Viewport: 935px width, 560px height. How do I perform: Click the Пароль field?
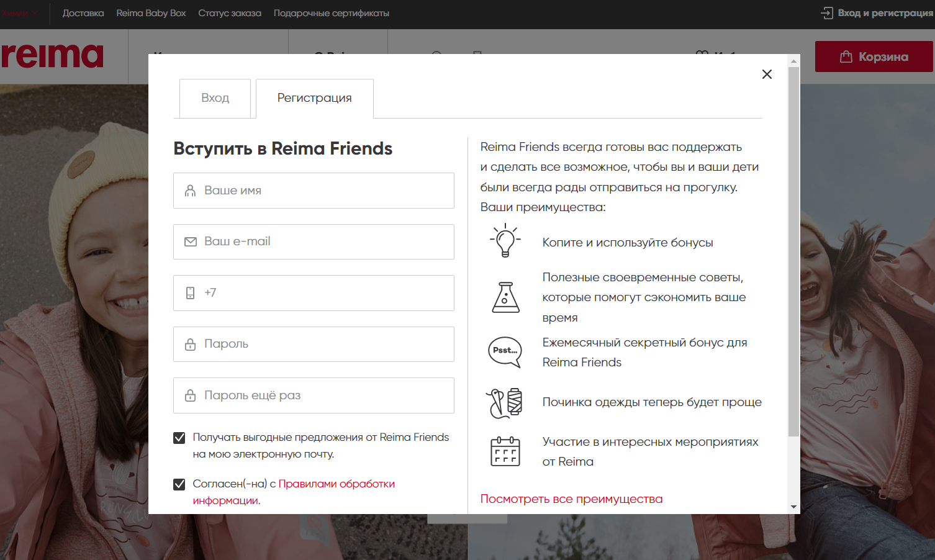click(x=314, y=344)
